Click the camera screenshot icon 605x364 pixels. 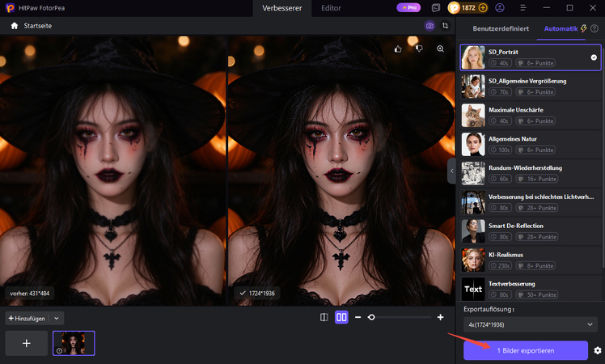point(429,26)
